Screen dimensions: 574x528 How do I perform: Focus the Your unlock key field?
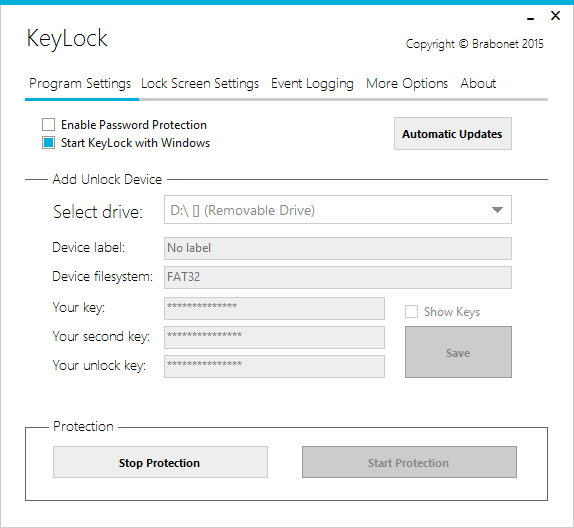point(274,366)
